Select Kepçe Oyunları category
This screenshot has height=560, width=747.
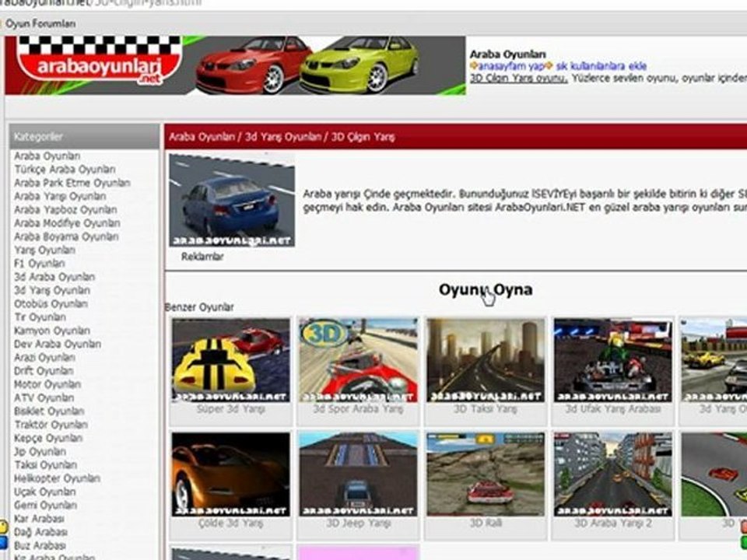pyautogui.click(x=48, y=438)
